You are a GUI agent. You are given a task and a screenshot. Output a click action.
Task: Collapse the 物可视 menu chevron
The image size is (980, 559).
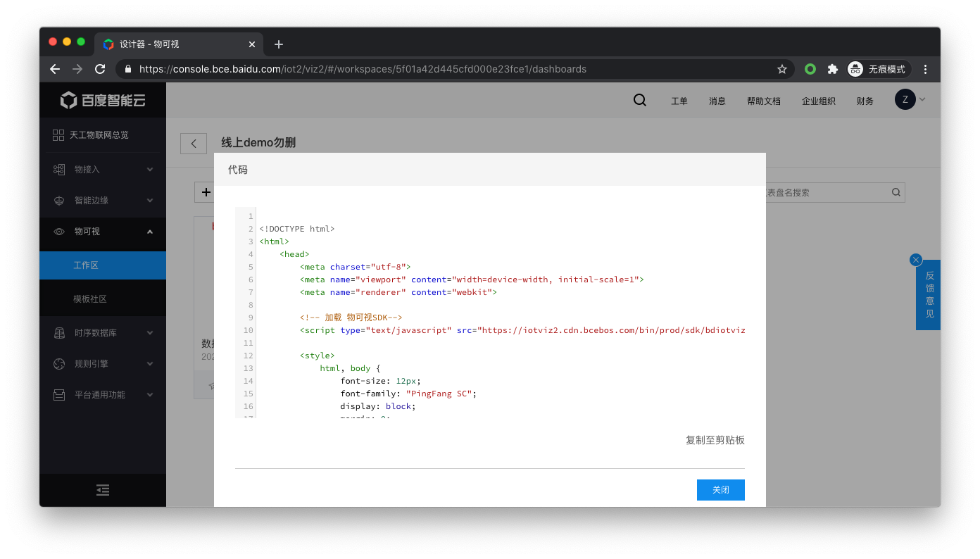pyautogui.click(x=150, y=232)
